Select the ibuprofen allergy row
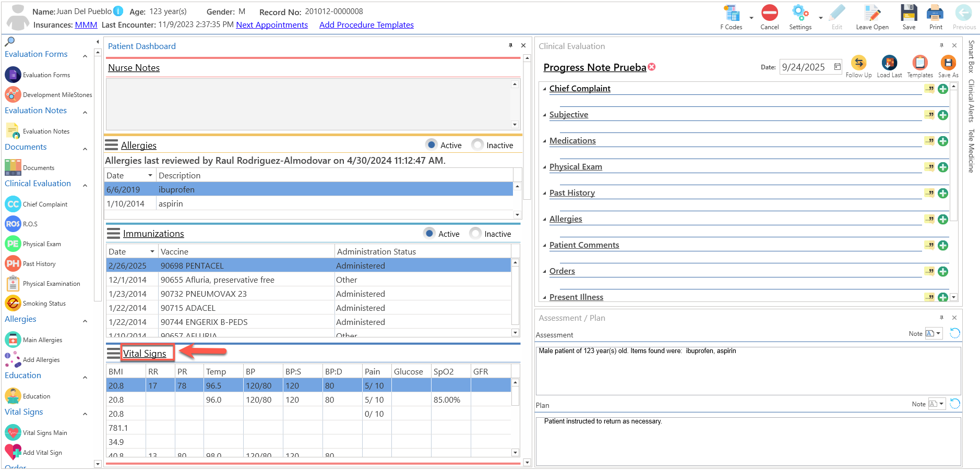This screenshot has height=472, width=980. pos(309,189)
